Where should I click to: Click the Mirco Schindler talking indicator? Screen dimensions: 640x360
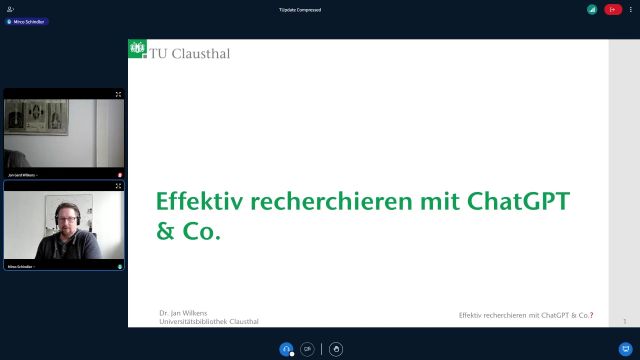coord(27,22)
